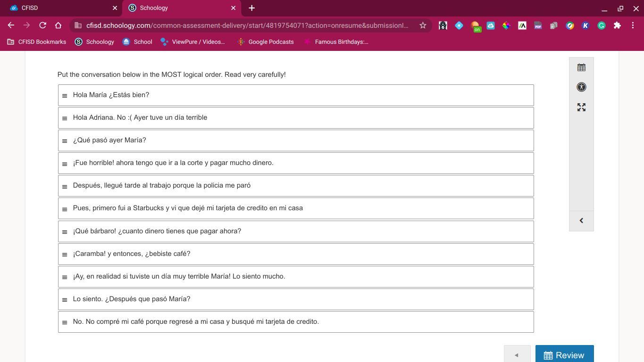This screenshot has height=362, width=644.
Task: Open the Schoology bookmark
Action: click(94, 42)
